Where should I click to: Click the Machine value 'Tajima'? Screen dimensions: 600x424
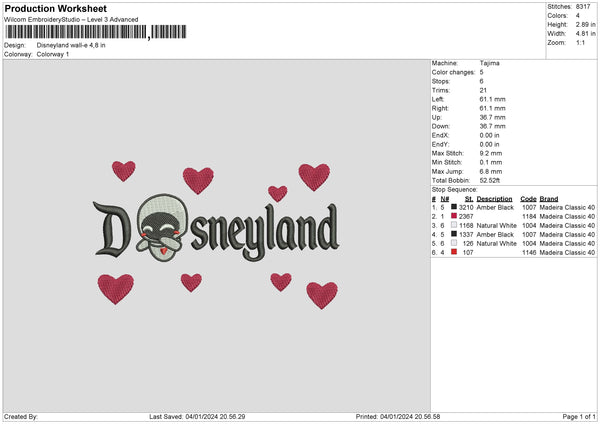pyautogui.click(x=489, y=63)
